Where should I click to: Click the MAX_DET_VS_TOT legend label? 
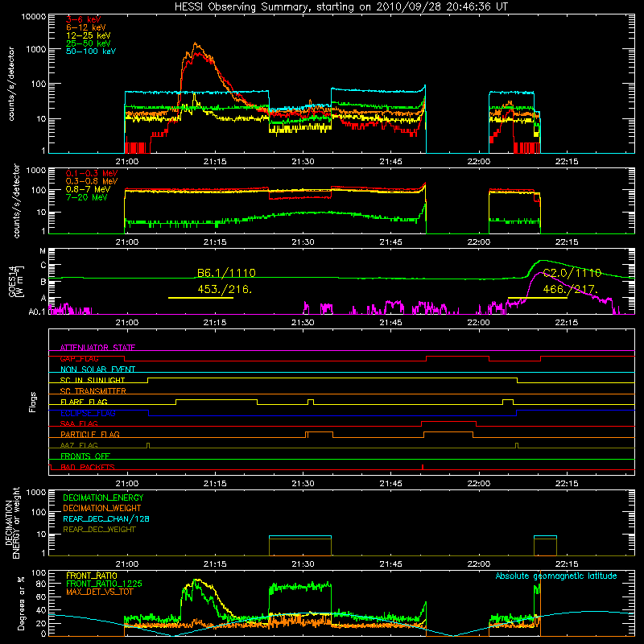pyautogui.click(x=99, y=592)
